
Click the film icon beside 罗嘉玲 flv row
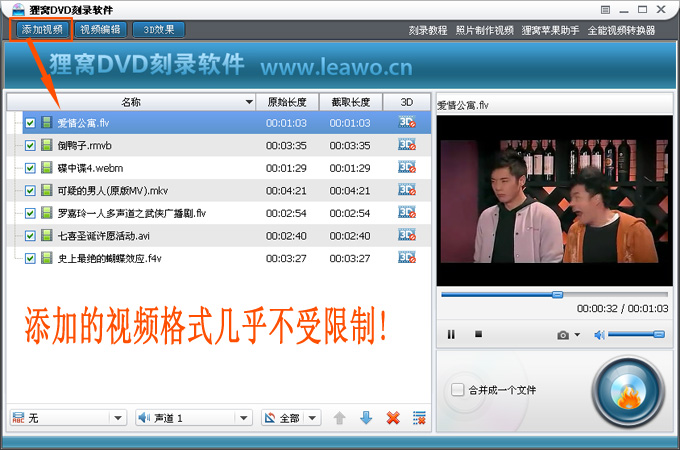(46, 212)
